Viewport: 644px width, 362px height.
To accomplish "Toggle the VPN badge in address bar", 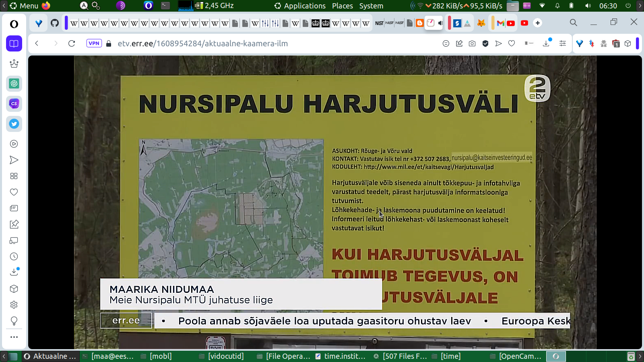I will coord(94,43).
